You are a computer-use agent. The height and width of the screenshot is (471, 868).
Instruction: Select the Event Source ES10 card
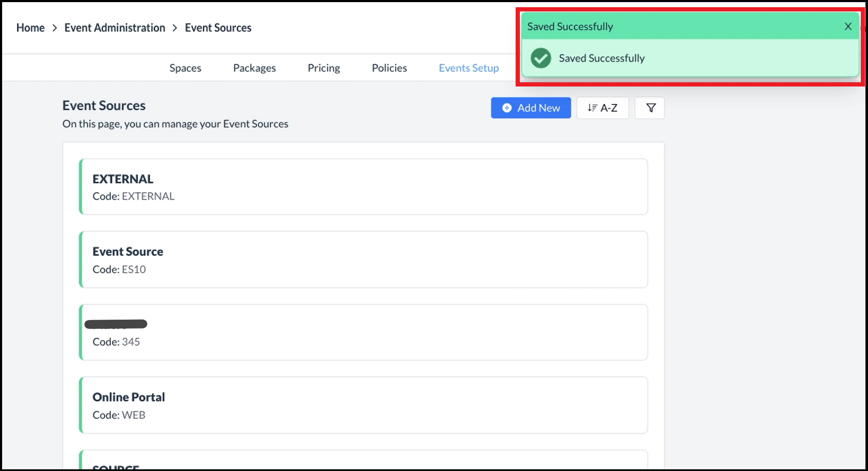coord(363,259)
